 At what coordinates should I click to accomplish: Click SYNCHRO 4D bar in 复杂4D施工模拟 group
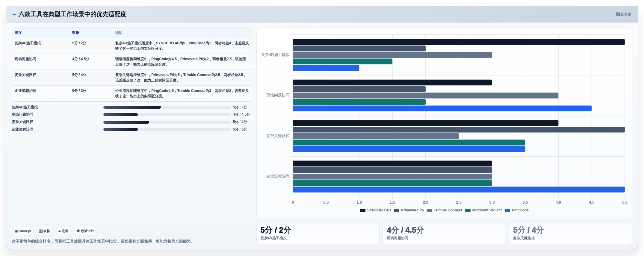(459, 42)
